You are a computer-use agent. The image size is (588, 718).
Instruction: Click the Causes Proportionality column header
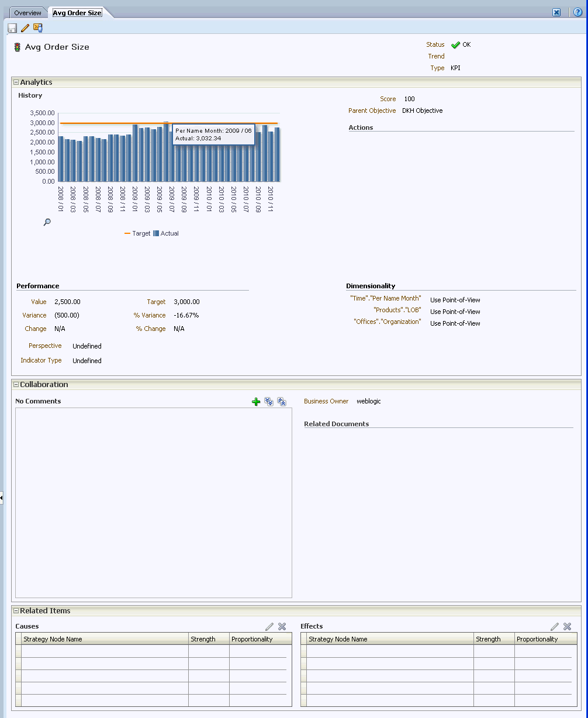pyautogui.click(x=261, y=639)
